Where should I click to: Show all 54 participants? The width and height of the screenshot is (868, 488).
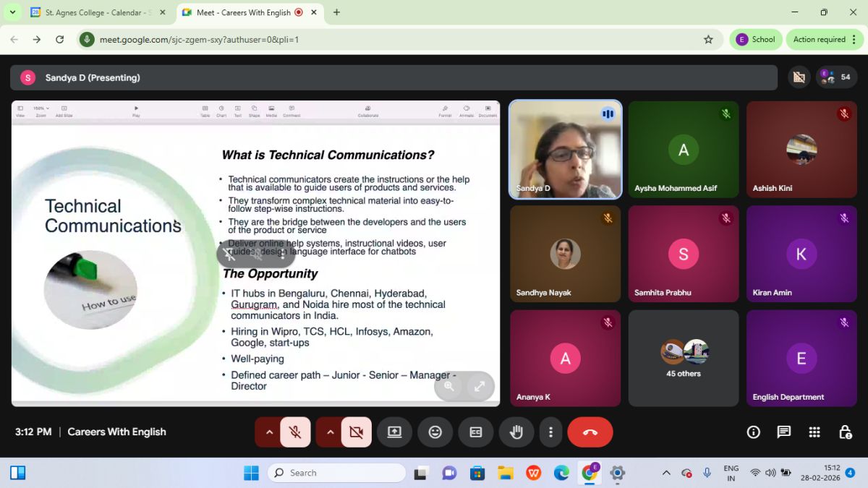pyautogui.click(x=837, y=77)
